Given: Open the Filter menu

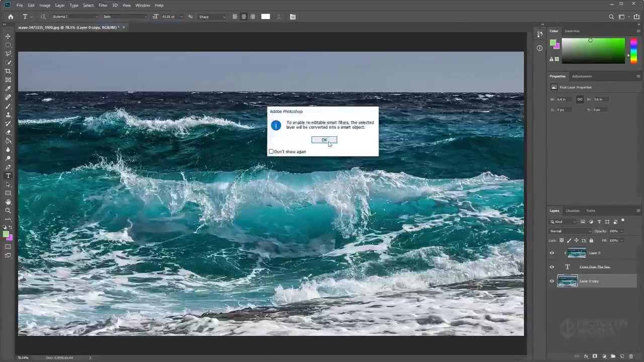Looking at the screenshot, I should point(103,5).
